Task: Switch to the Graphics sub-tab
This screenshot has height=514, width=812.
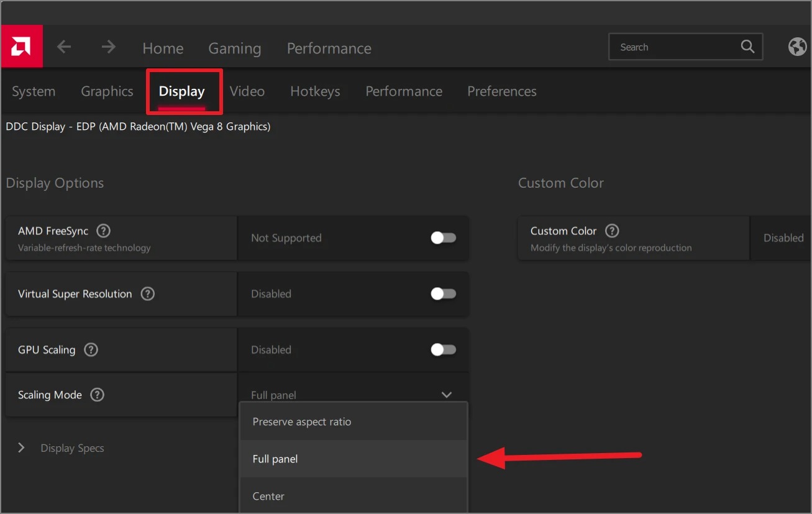Action: 107,91
